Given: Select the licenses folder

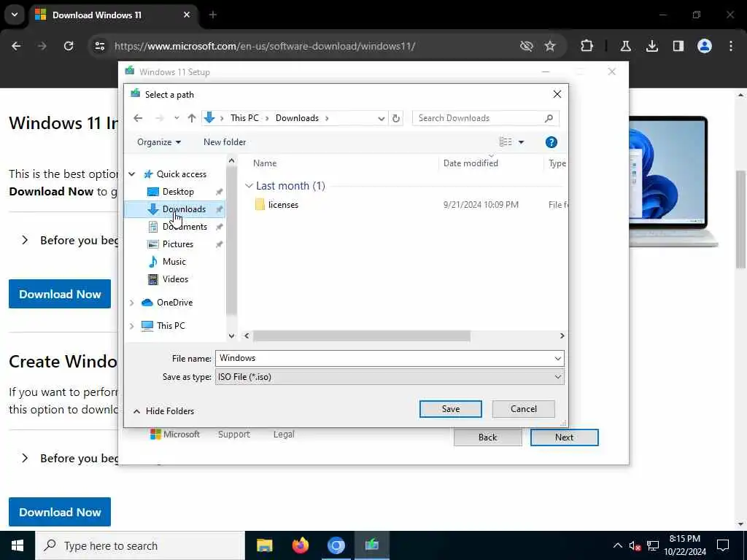Looking at the screenshot, I should 283,205.
